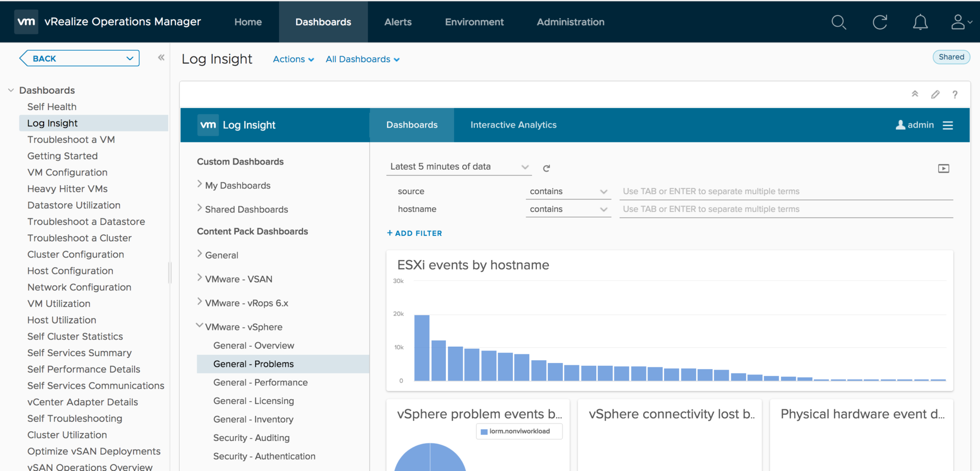Collapse the left sidebar with double-chevron icon
The image size is (980, 471).
[x=161, y=57]
